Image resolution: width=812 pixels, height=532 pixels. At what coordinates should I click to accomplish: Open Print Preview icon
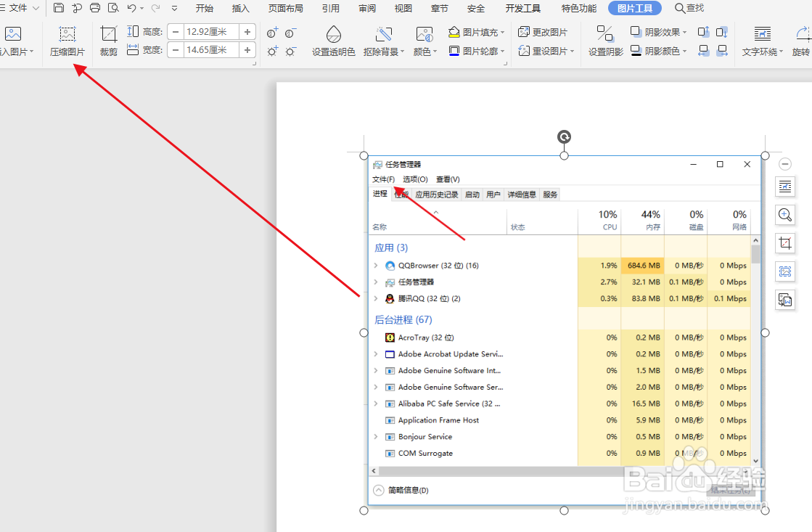(x=113, y=8)
